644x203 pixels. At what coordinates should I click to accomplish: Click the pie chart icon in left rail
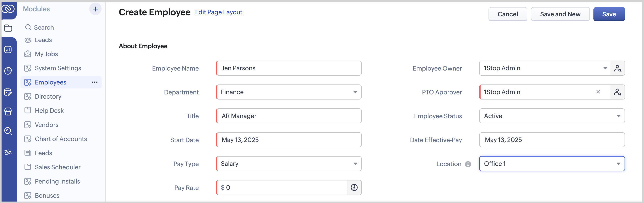(8, 71)
